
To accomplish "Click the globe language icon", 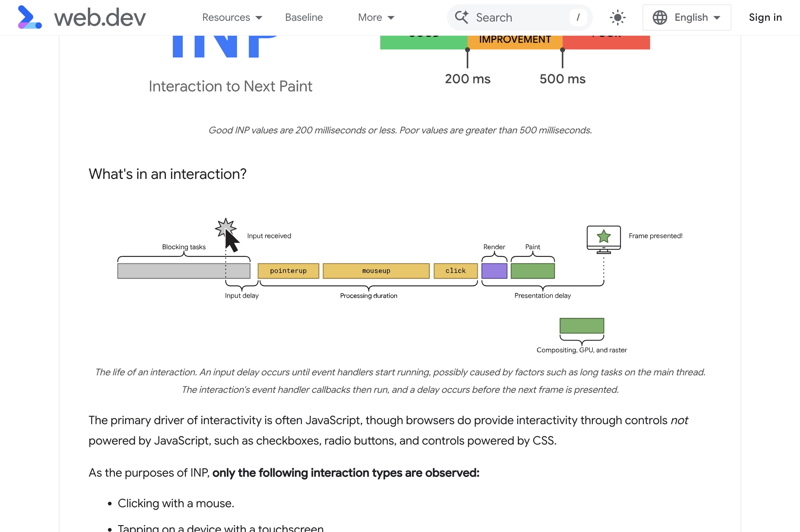I will click(x=660, y=17).
